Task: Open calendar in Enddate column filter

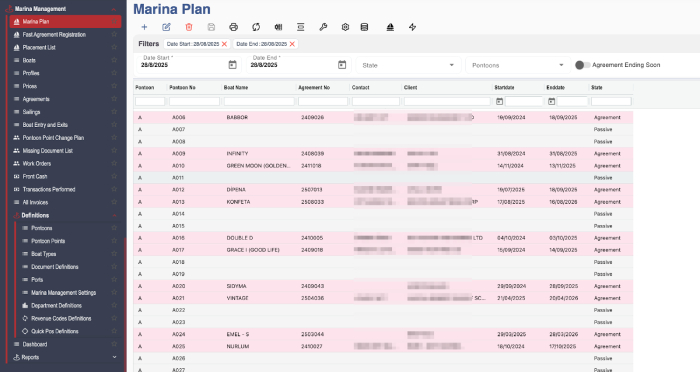Action: 552,101
